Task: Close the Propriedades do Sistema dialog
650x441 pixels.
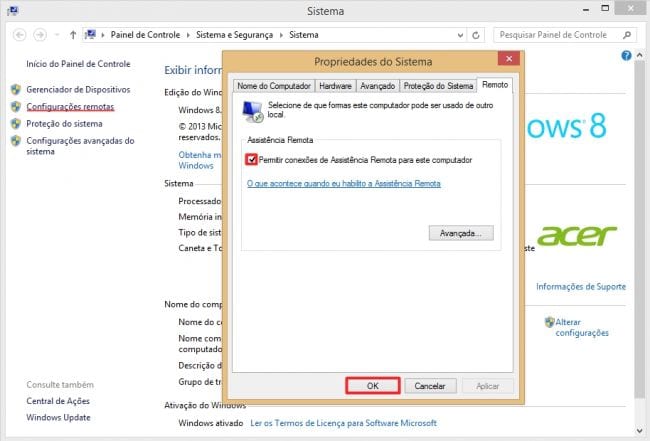Action: coord(509,58)
